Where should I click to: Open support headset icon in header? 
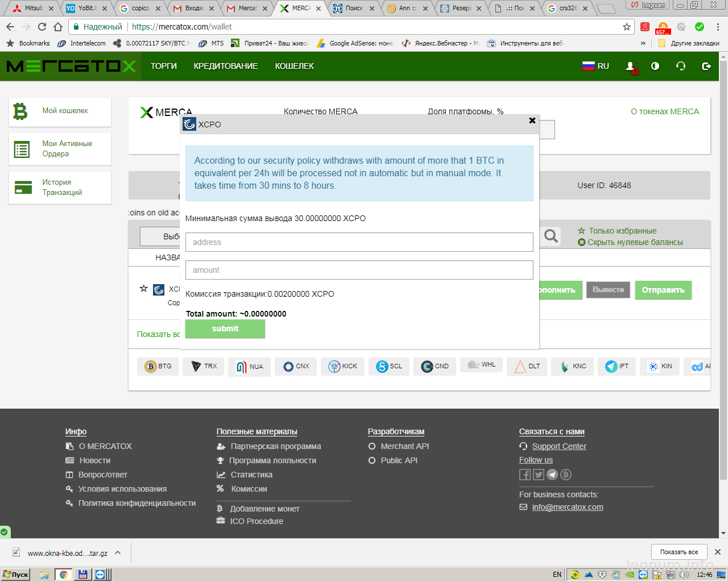tap(681, 66)
